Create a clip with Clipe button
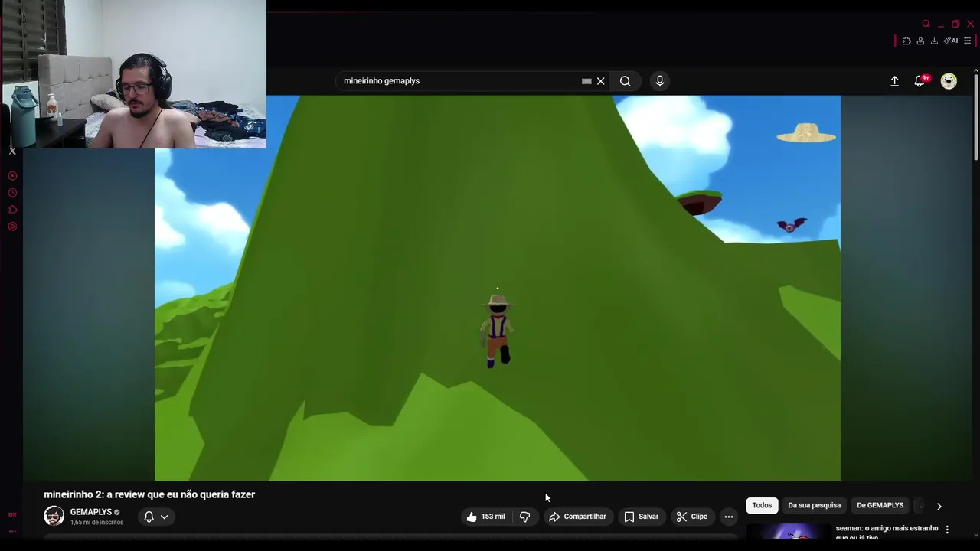This screenshot has height=551, width=980. click(691, 517)
